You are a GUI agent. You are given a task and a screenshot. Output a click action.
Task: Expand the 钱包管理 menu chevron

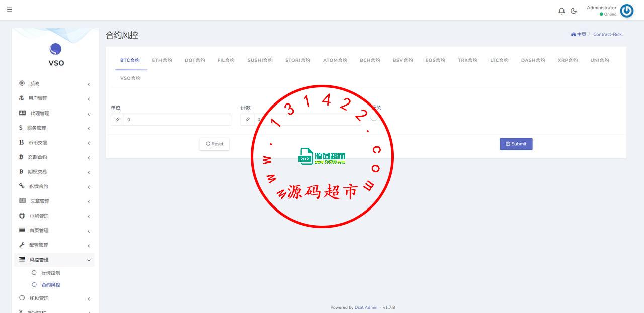pyautogui.click(x=89, y=299)
